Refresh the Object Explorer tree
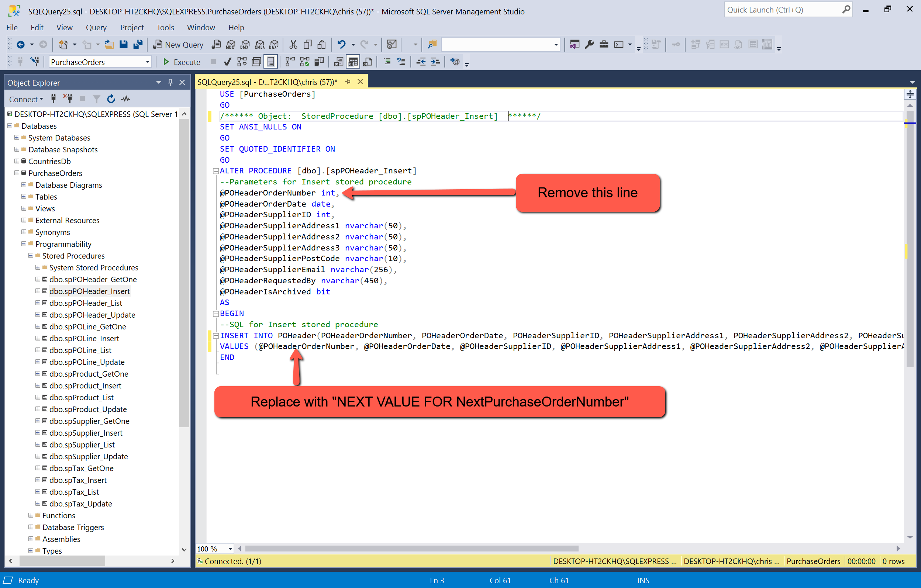This screenshot has width=921, height=588. point(111,99)
